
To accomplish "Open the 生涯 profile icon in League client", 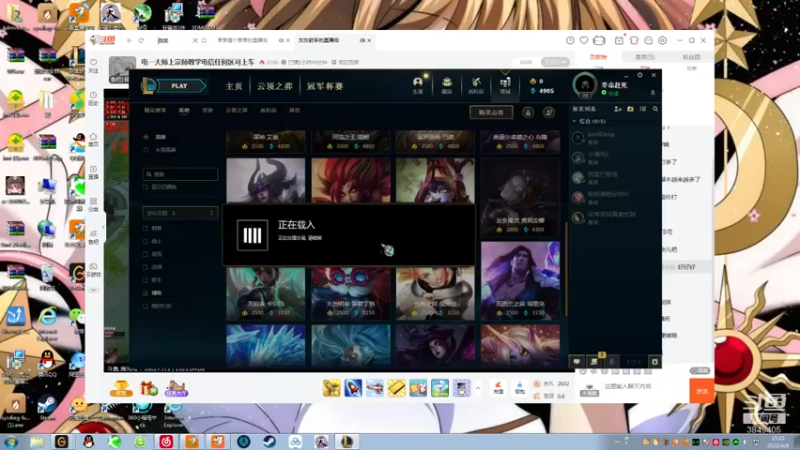I will [x=418, y=85].
